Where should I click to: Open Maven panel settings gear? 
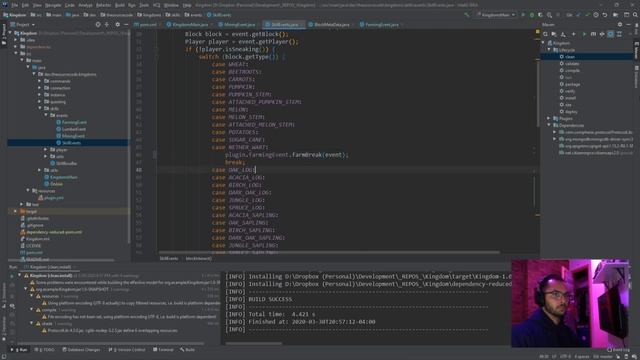620,24
